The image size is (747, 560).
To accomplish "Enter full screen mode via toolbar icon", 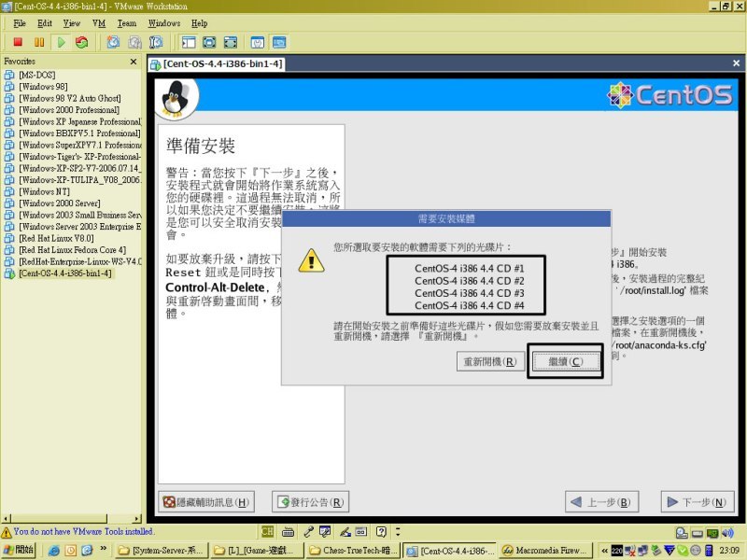I will pyautogui.click(x=230, y=42).
